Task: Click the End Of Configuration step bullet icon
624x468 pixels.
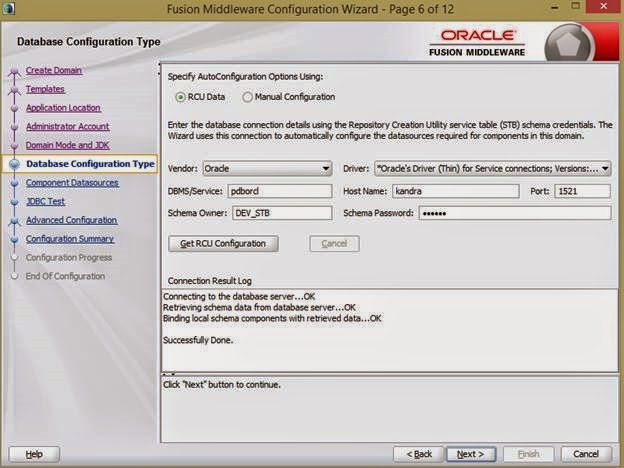Action: [15, 277]
